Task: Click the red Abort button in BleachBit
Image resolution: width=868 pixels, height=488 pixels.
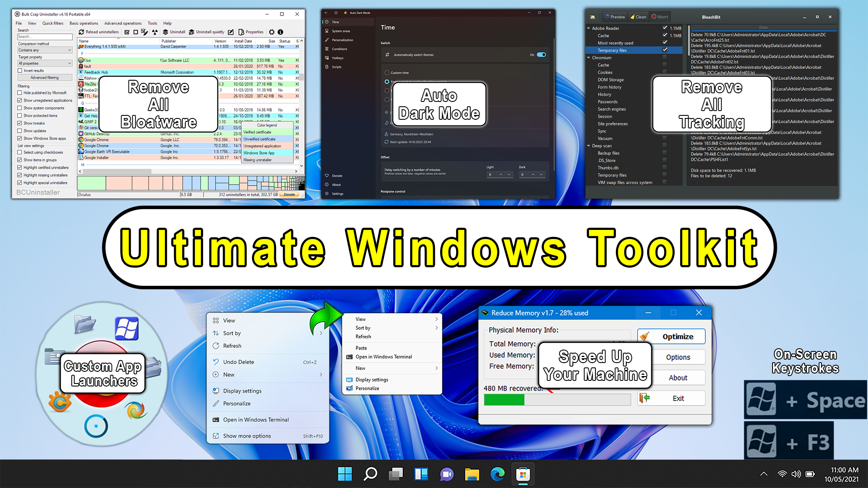Action: (x=660, y=17)
